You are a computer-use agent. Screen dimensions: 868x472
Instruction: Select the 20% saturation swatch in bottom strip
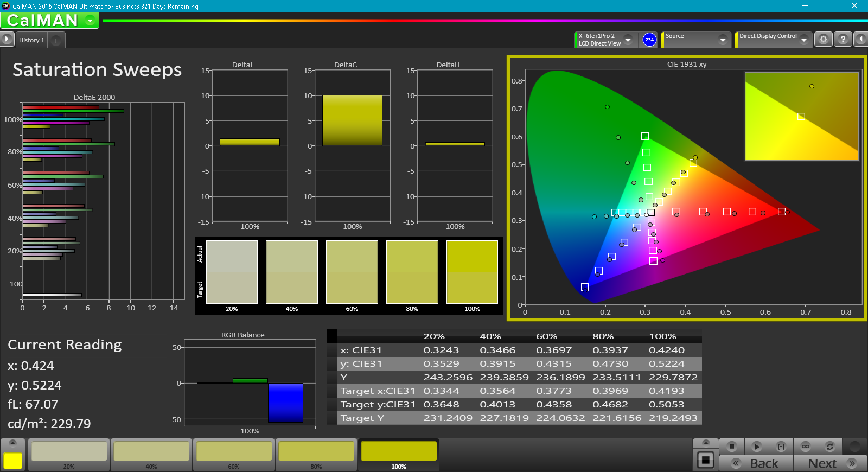pyautogui.click(x=69, y=455)
